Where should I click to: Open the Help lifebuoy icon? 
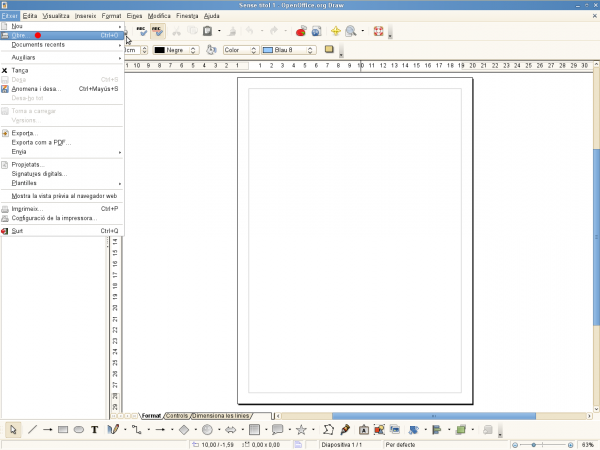(x=378, y=32)
